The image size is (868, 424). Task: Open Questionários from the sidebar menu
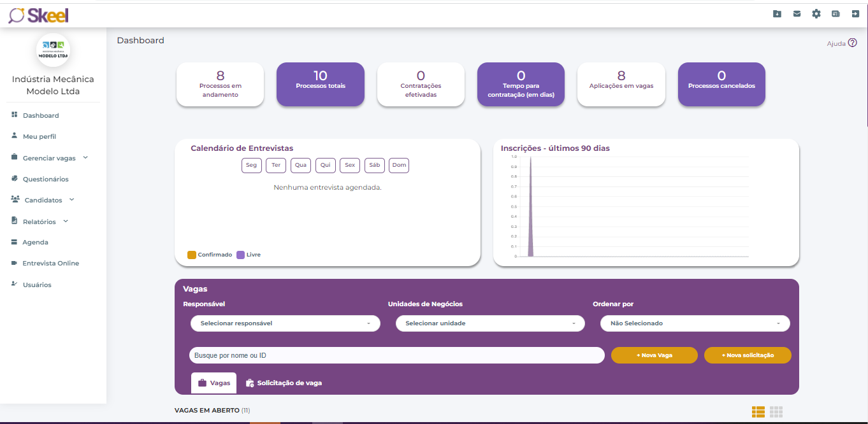pos(45,179)
